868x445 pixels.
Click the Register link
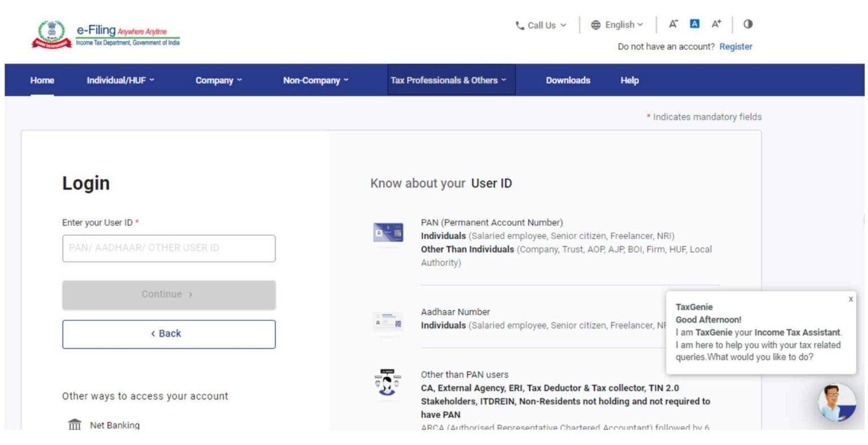pyautogui.click(x=736, y=46)
